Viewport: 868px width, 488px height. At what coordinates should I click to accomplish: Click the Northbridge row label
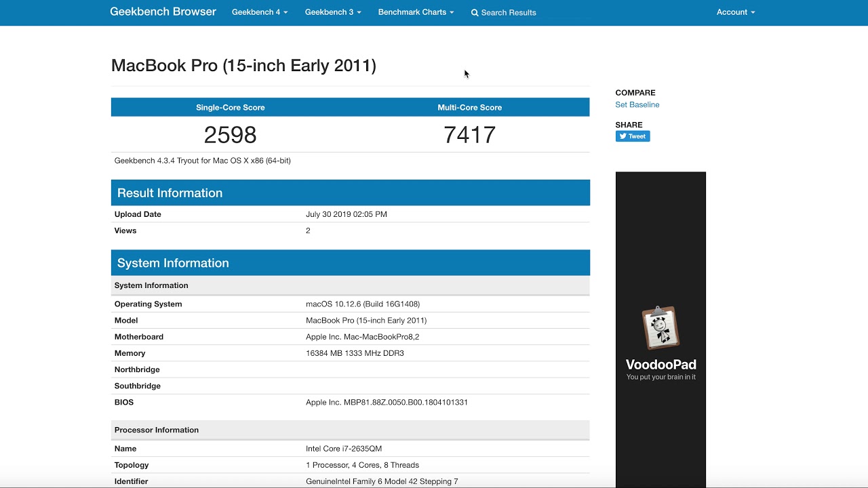(137, 369)
